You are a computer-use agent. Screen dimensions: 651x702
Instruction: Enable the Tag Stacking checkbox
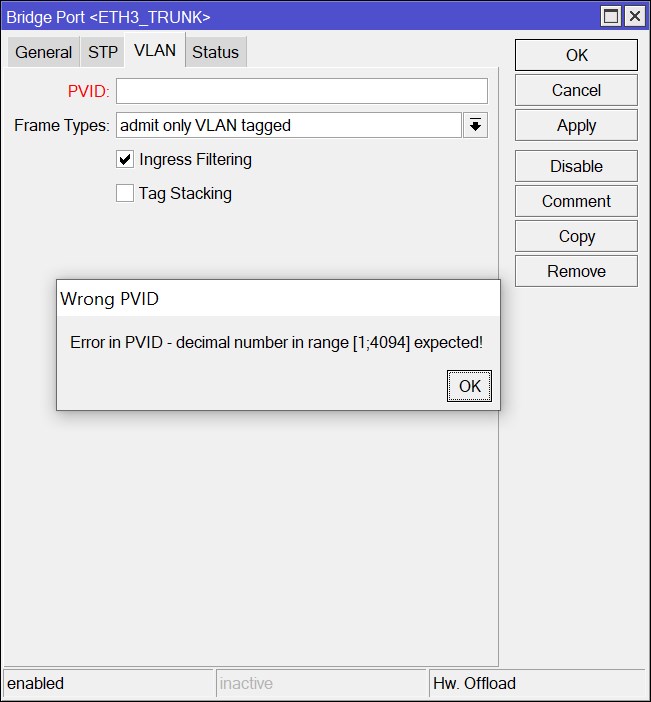[125, 193]
